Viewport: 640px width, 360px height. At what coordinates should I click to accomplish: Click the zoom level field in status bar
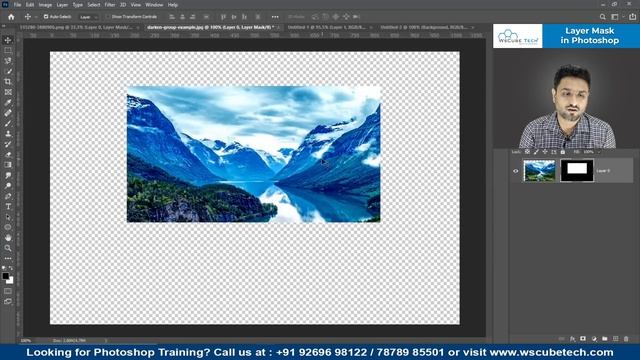coord(26,340)
